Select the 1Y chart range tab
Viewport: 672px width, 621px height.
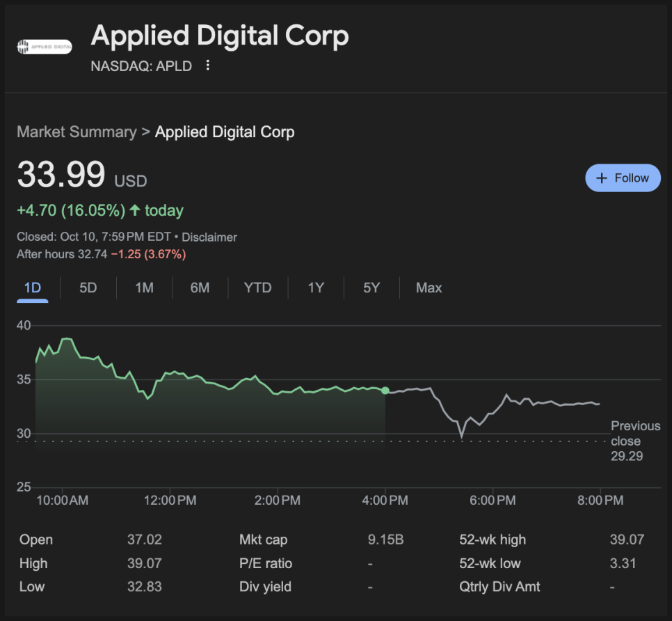click(x=316, y=288)
